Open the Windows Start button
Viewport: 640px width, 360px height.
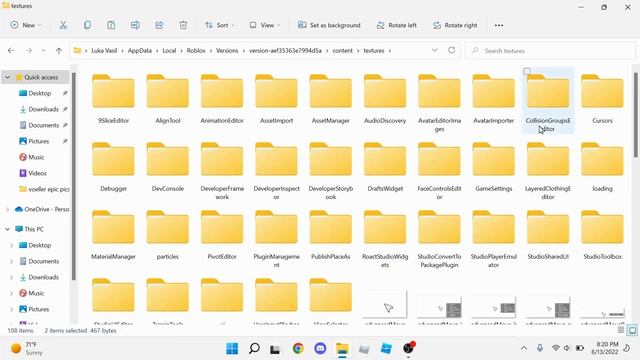pos(232,348)
